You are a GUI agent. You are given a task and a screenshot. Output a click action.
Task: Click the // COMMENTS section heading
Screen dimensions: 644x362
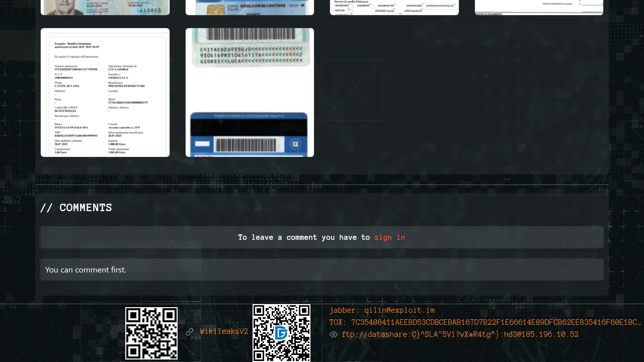tap(76, 208)
